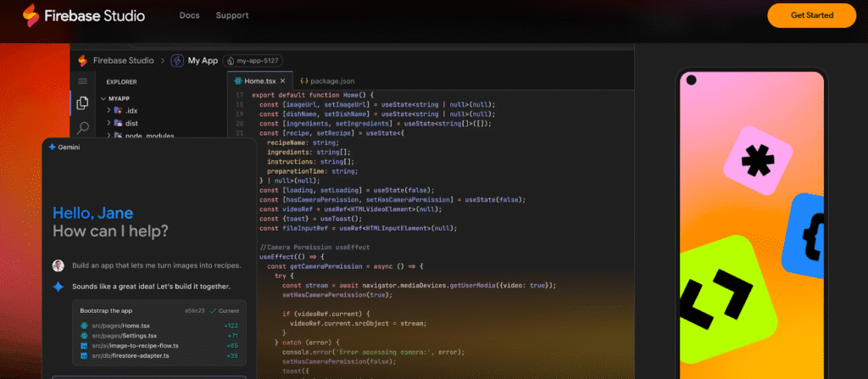Viewport: 868px width, 379px height.
Task: Click the Current checkmark status
Action: pos(225,311)
